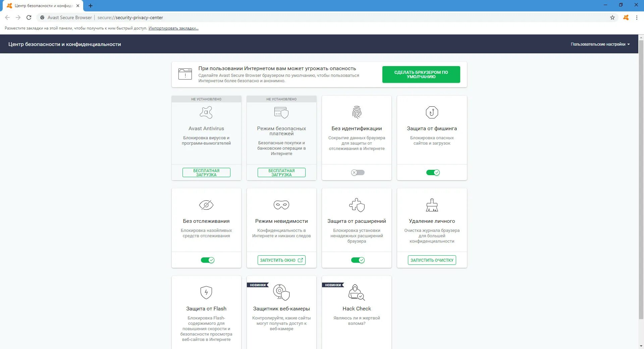Open the Avast extension icon in toolbar
The width and height of the screenshot is (644, 349).
(x=626, y=17)
